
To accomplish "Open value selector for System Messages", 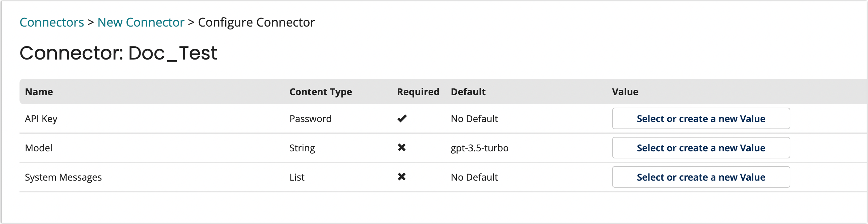I will point(701,177).
